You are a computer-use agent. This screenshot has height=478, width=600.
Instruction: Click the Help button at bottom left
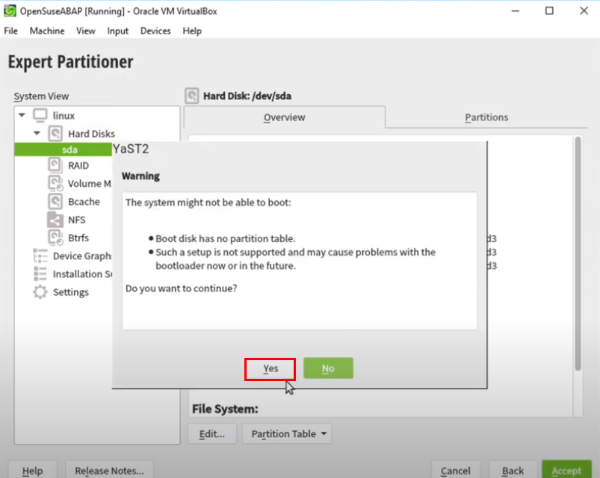(33, 470)
